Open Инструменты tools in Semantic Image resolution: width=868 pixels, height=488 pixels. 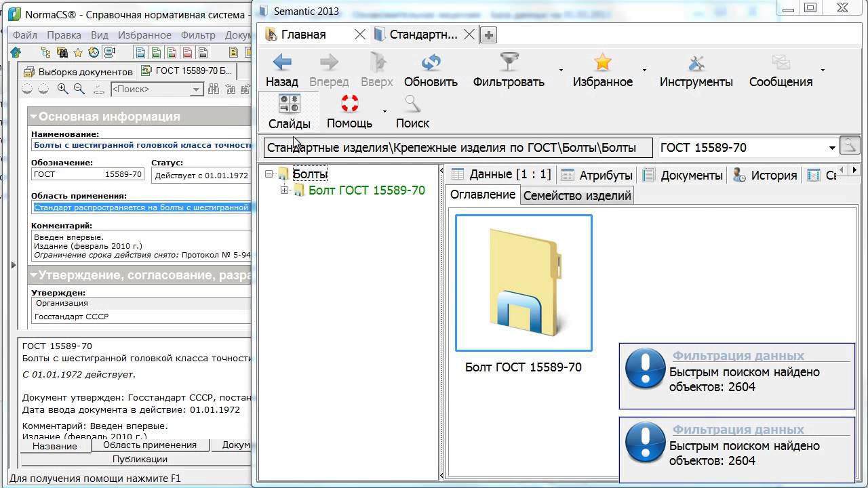pos(696,70)
